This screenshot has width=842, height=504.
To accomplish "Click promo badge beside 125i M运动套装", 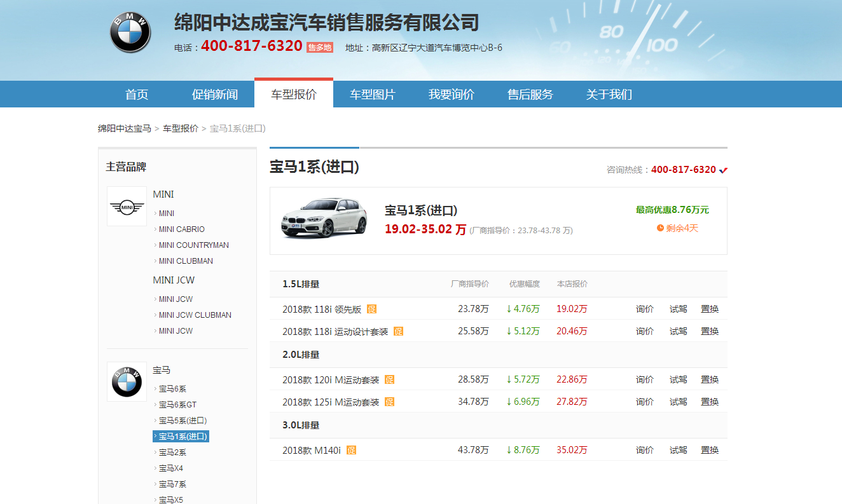I will click(389, 402).
